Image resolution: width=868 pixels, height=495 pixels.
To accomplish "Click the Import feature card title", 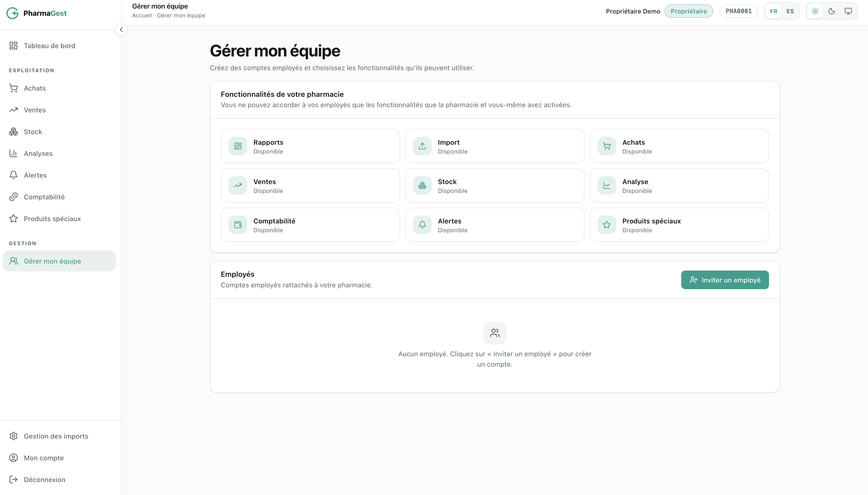I will tap(449, 142).
